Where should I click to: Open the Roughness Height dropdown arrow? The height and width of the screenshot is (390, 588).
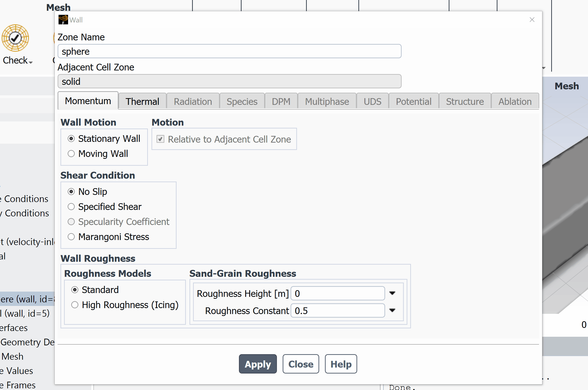[392, 293]
